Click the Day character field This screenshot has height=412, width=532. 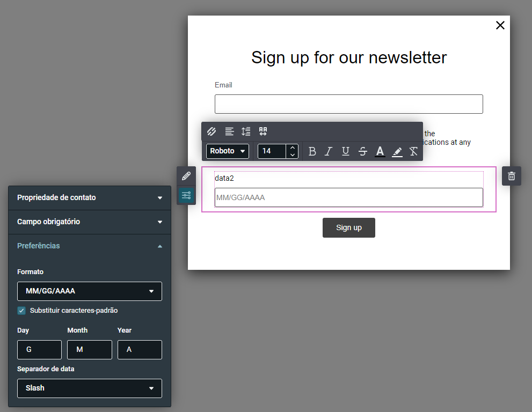(x=39, y=350)
